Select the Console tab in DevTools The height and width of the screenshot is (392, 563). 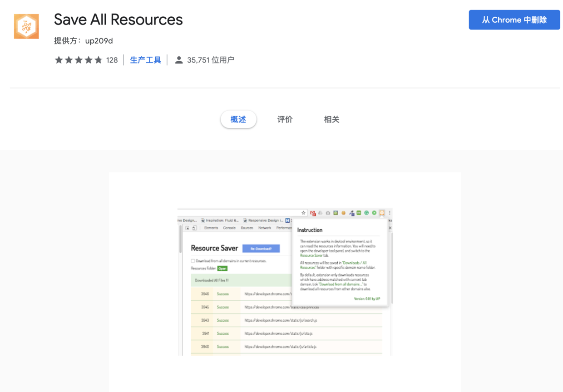click(229, 228)
